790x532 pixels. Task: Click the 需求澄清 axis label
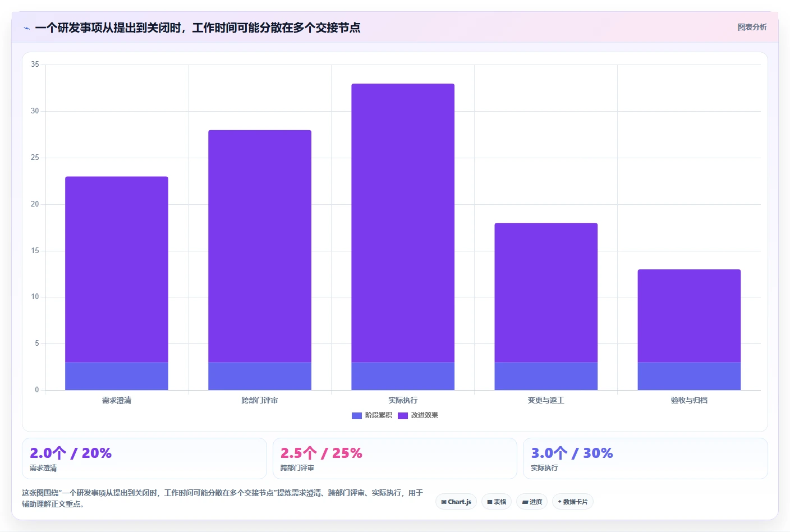(x=117, y=400)
